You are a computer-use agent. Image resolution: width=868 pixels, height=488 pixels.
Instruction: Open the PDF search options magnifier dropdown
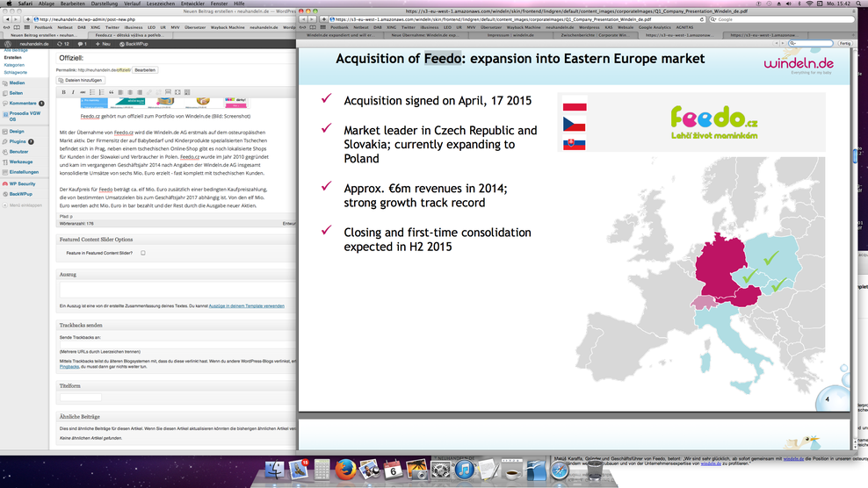tap(793, 43)
